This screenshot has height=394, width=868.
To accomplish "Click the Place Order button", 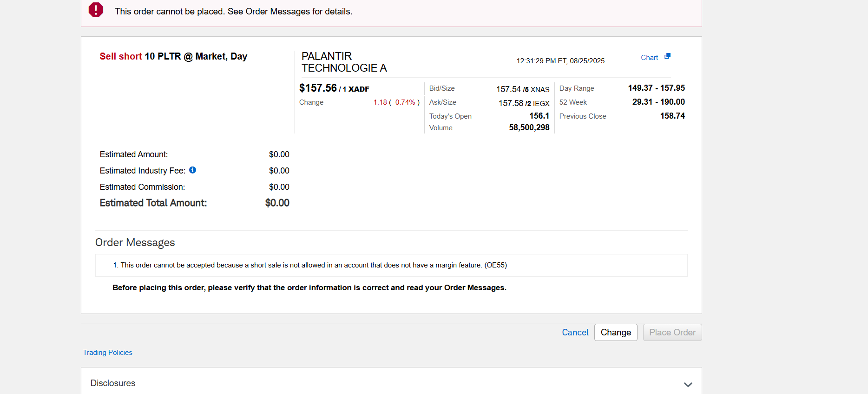I will click(672, 332).
